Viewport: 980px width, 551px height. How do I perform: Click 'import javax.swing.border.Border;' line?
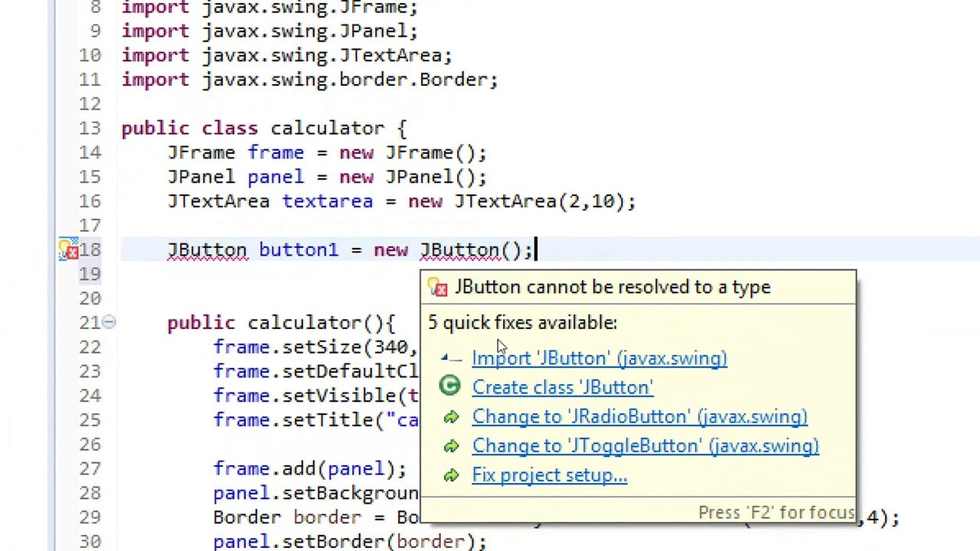pyautogui.click(x=309, y=80)
